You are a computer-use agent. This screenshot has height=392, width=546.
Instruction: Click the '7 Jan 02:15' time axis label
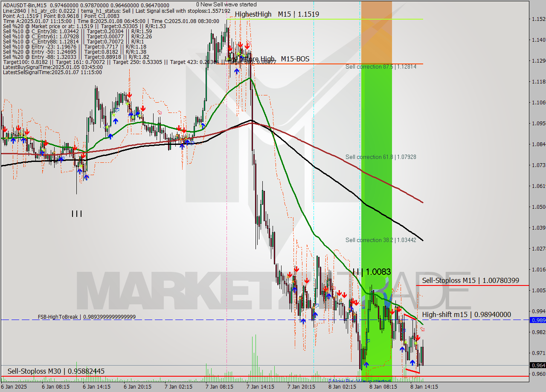coord(178,387)
